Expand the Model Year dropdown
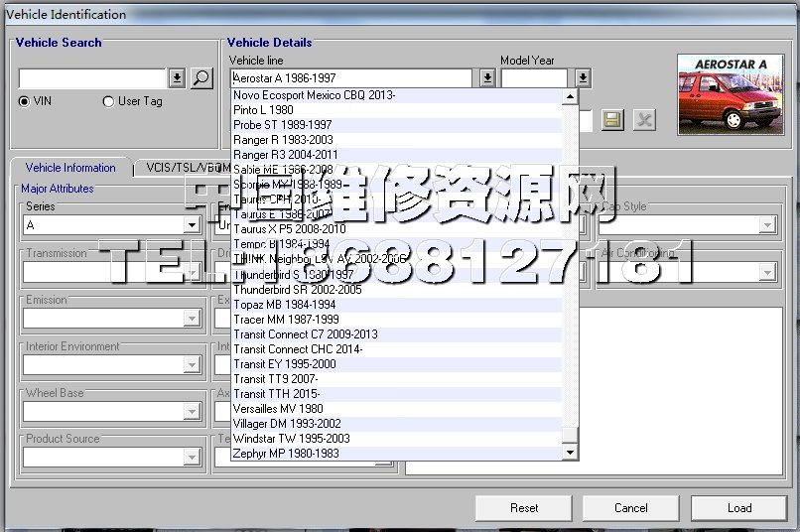800x532 pixels. [583, 77]
